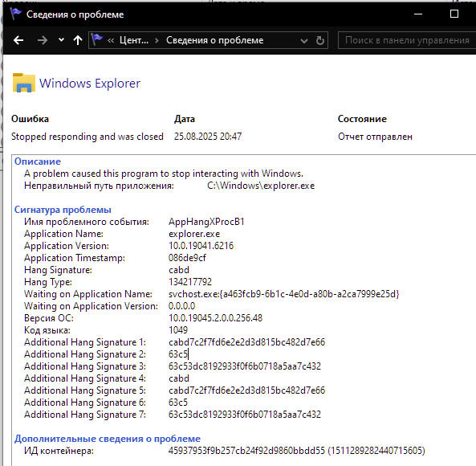Click the double chevron in the address bar
The height and width of the screenshot is (466, 476).
[x=111, y=40]
